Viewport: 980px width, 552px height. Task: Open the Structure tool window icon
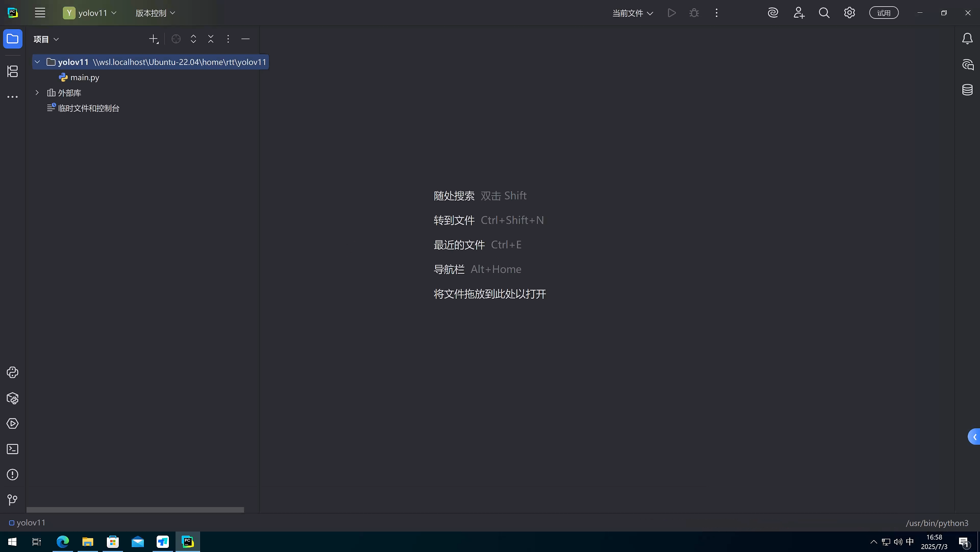point(13,71)
